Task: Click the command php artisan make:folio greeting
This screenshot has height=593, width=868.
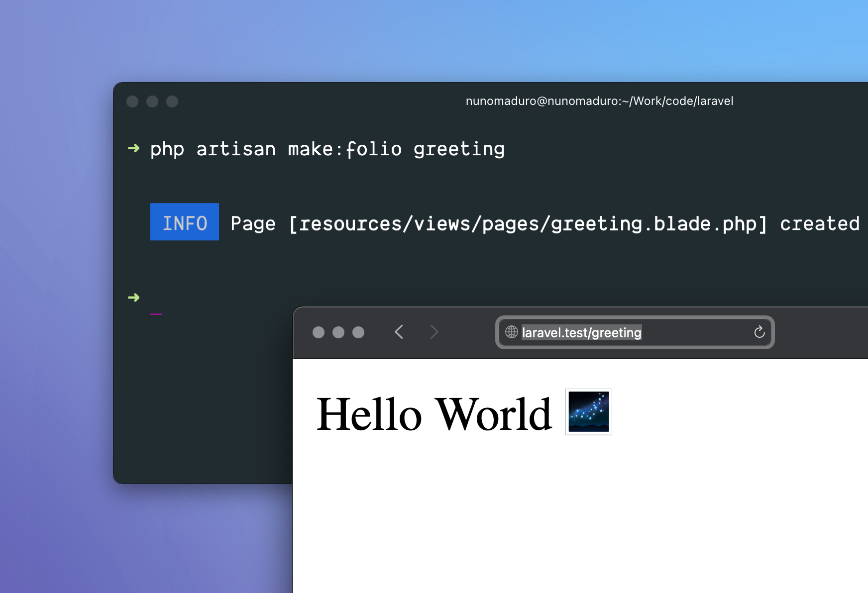Action: click(x=327, y=149)
